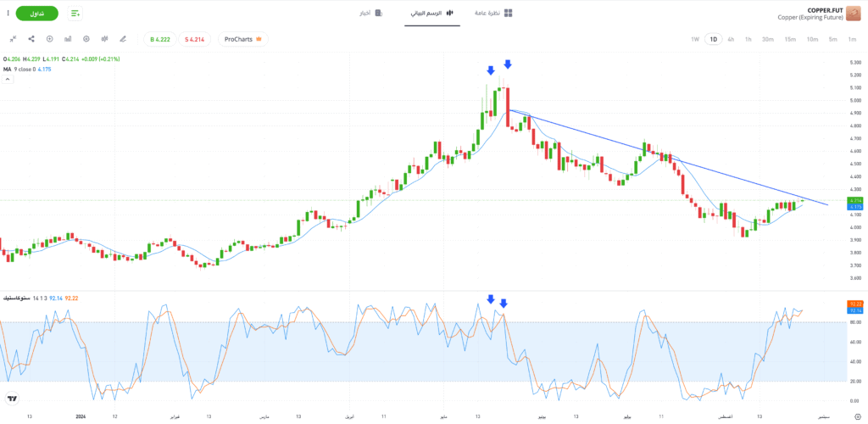The image size is (868, 424).
Task: Click the COPPER.FUT symbol name
Action: pyautogui.click(x=825, y=10)
